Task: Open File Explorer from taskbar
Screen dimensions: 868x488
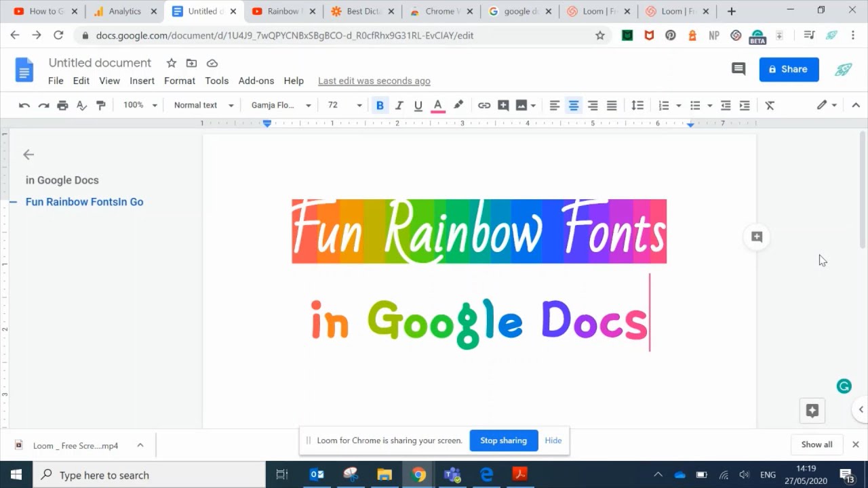Action: click(x=384, y=474)
